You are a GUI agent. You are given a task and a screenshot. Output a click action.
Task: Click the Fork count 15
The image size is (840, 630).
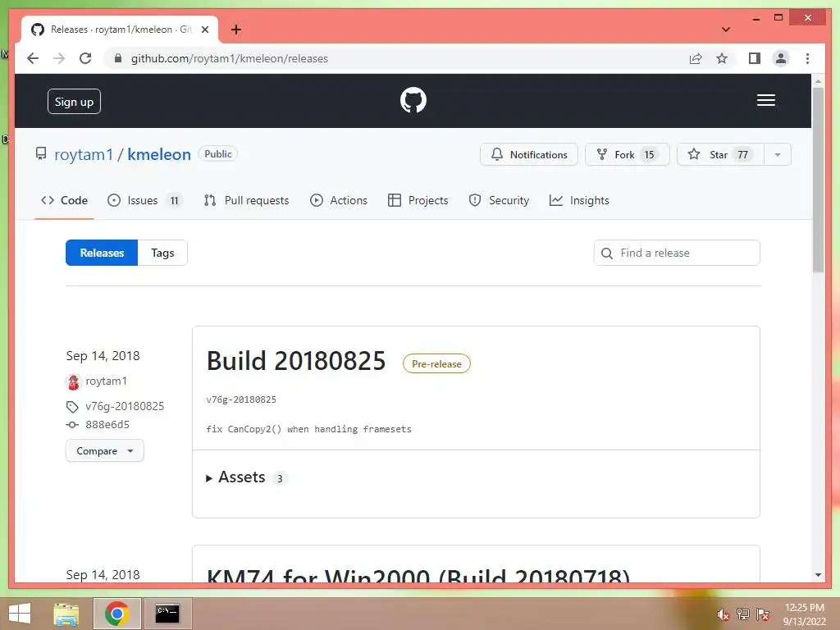pyautogui.click(x=649, y=155)
